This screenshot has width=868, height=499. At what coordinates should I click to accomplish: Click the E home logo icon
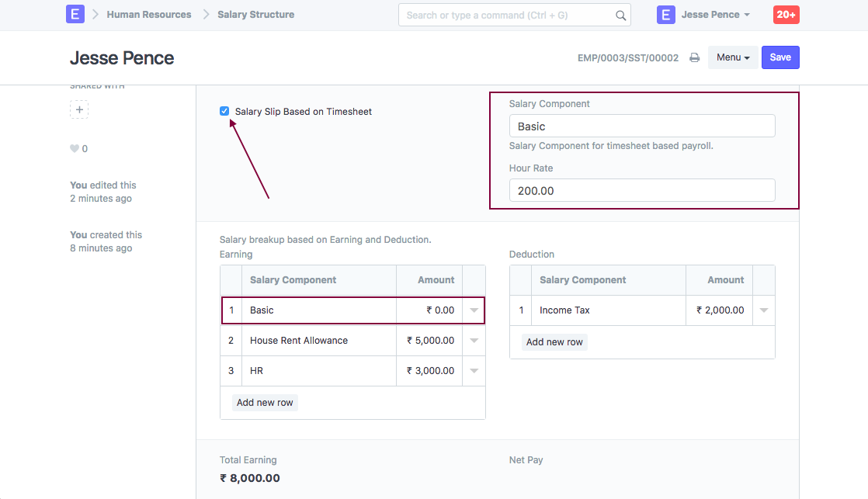(75, 15)
